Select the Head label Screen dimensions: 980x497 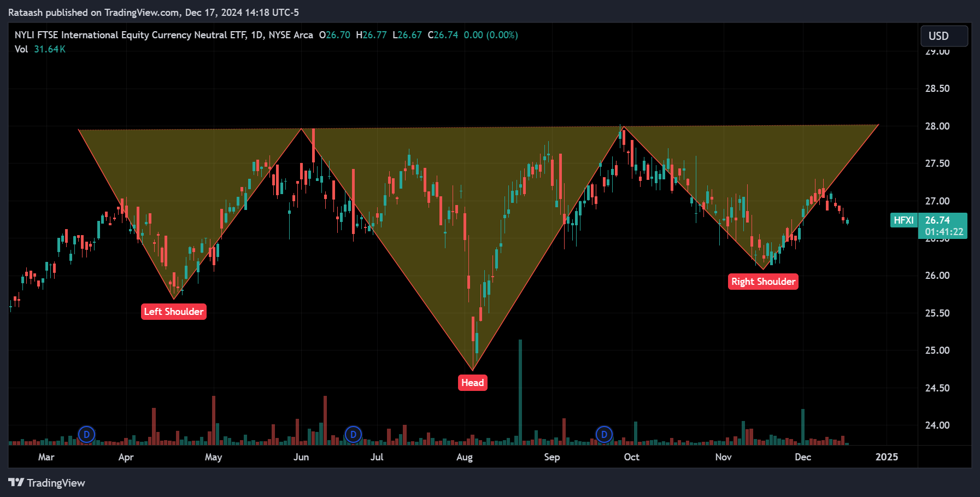[x=473, y=383]
